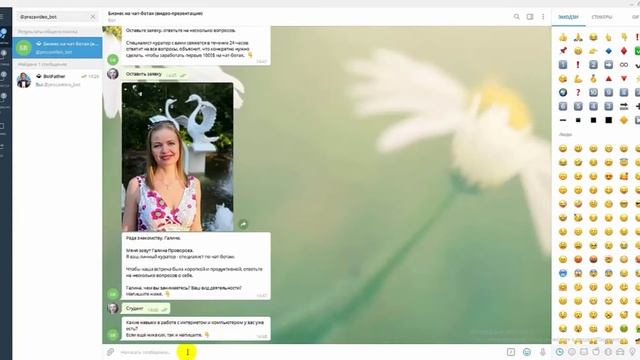Toggle the side info panel icon in header
The width and height of the screenshot is (640, 360).
(530, 17)
